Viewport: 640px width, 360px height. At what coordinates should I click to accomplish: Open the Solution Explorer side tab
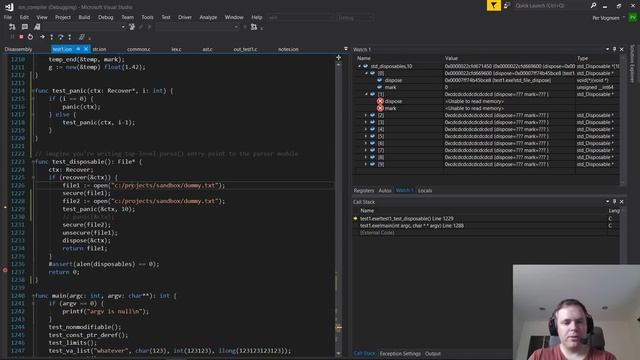click(x=633, y=64)
